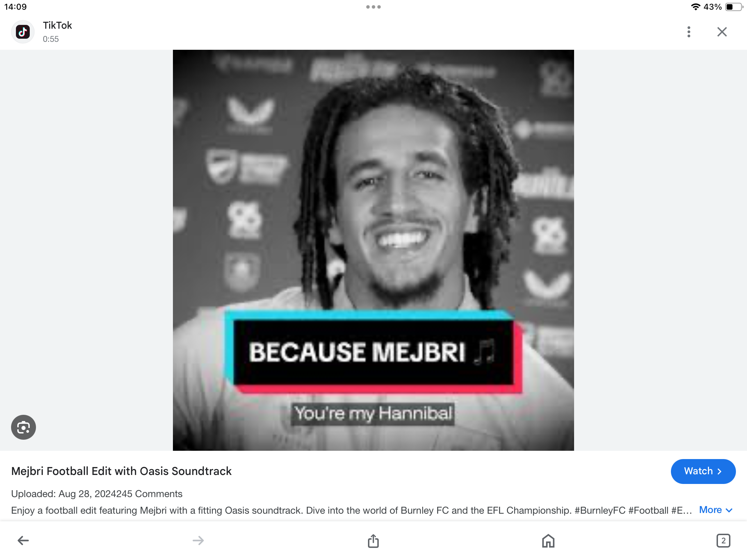Go back with the left arrow
This screenshot has width=747, height=560.
[23, 540]
